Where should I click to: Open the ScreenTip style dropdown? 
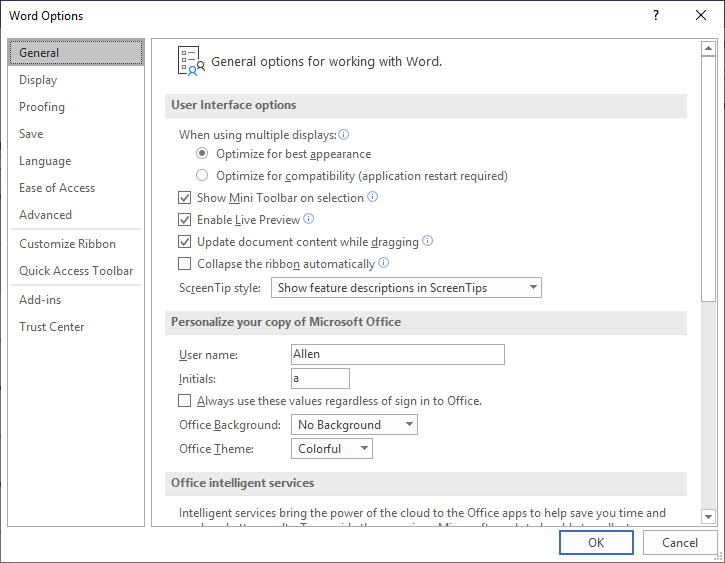406,288
